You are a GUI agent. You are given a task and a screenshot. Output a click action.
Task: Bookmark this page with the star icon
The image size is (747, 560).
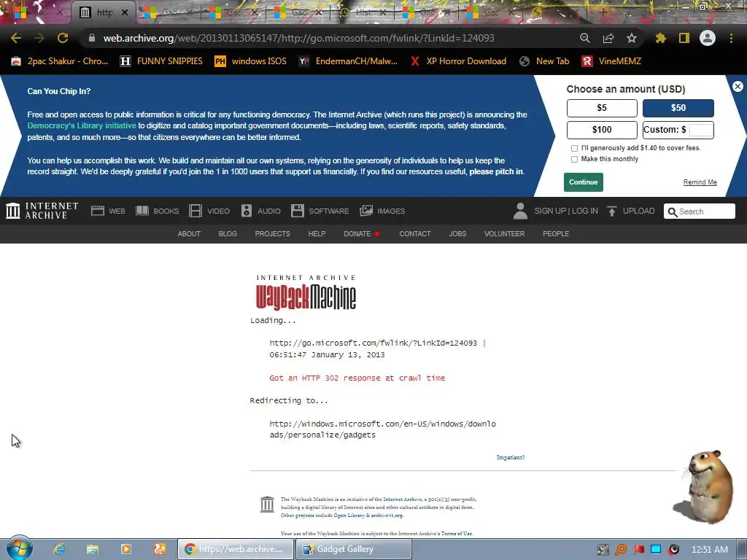click(632, 38)
